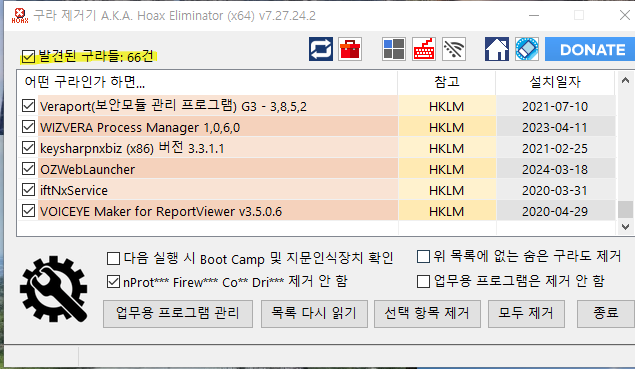Click the HKLM cell in iftNxService row
635x369 pixels.
click(447, 190)
